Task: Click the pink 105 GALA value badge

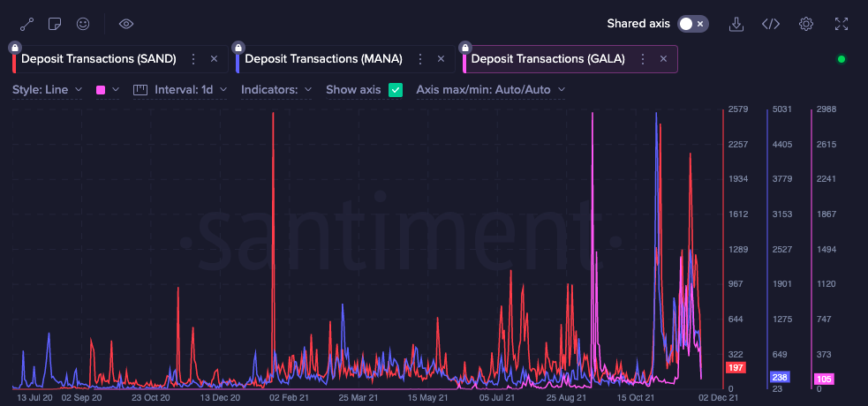Action: tap(824, 379)
